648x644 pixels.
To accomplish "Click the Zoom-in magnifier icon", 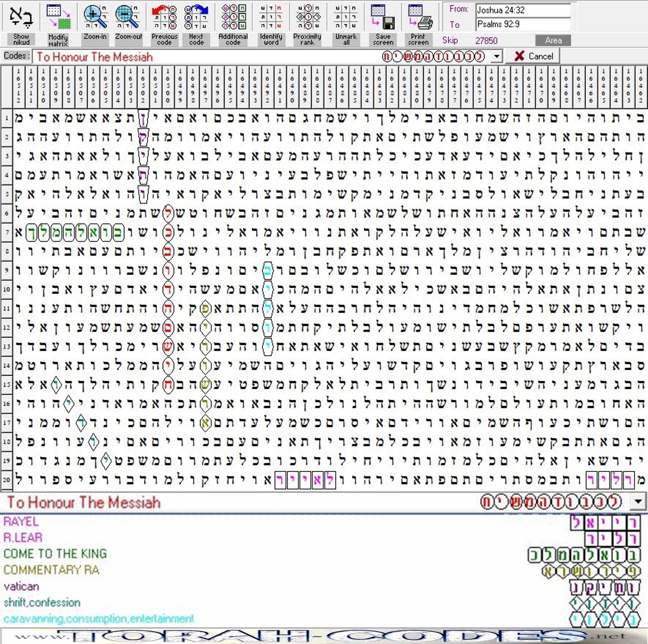I will pos(95,17).
